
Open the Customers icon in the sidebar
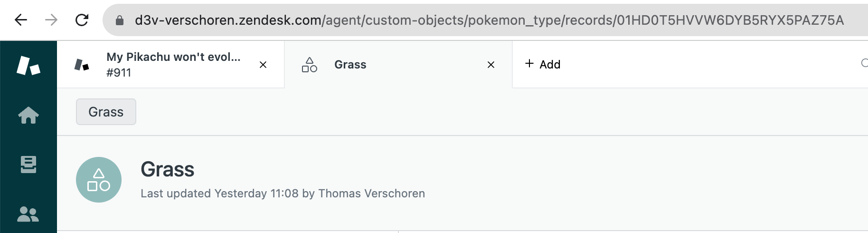[28, 214]
